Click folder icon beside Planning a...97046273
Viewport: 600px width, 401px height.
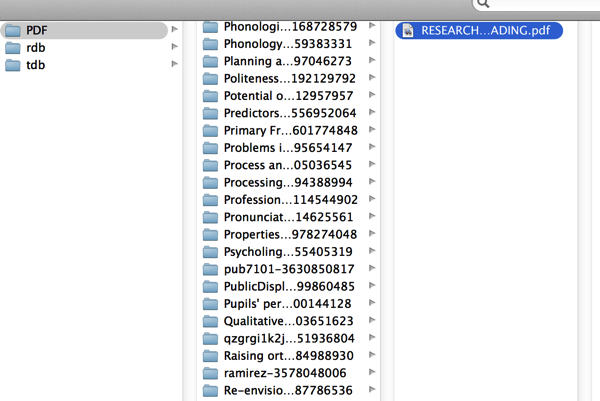coord(210,61)
